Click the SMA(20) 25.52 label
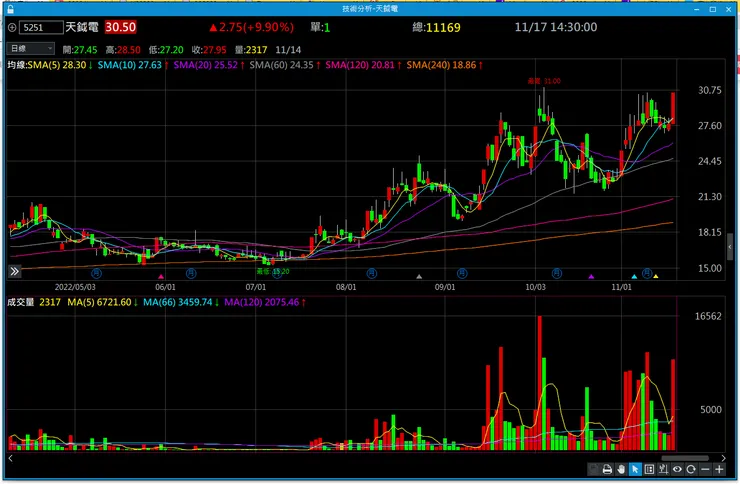740x484 pixels. coord(205,65)
